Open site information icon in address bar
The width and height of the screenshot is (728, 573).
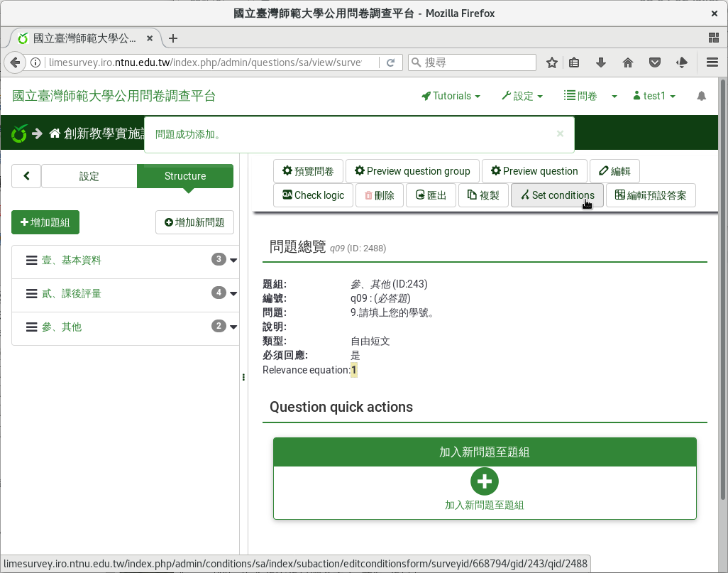point(35,62)
